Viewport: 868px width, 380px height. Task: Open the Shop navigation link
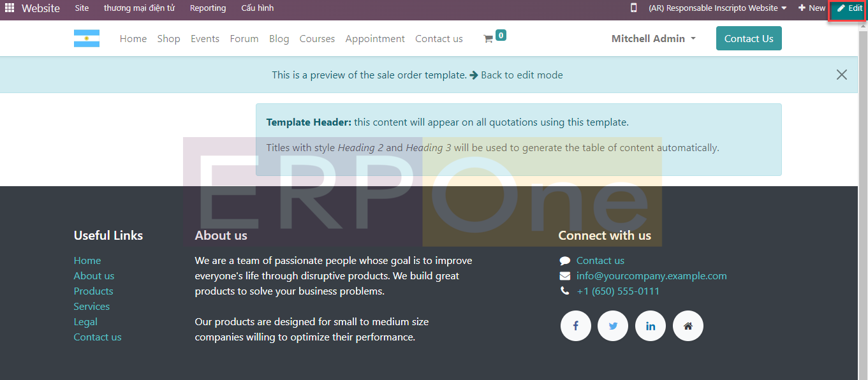(168, 39)
